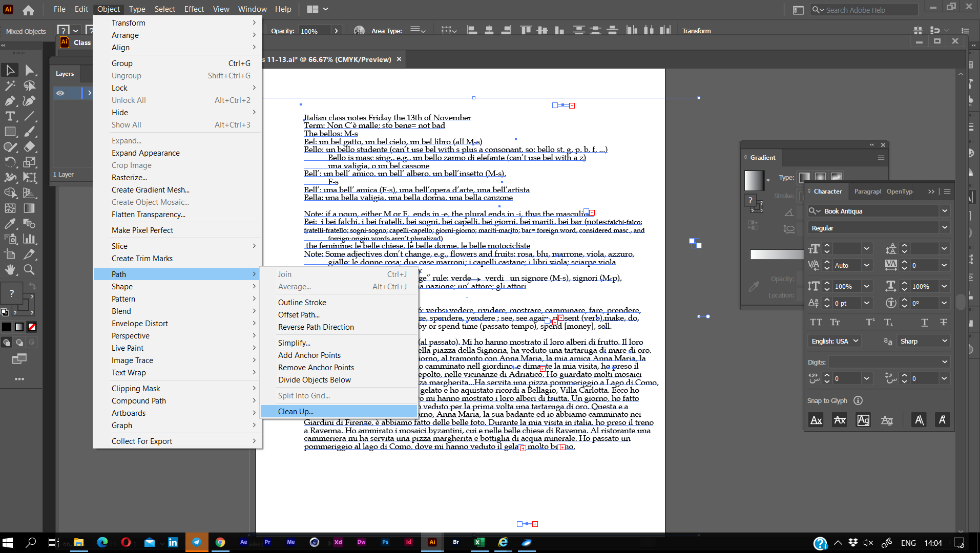Open the Regular font style dropdown
The height and width of the screenshot is (553, 980).
[945, 227]
